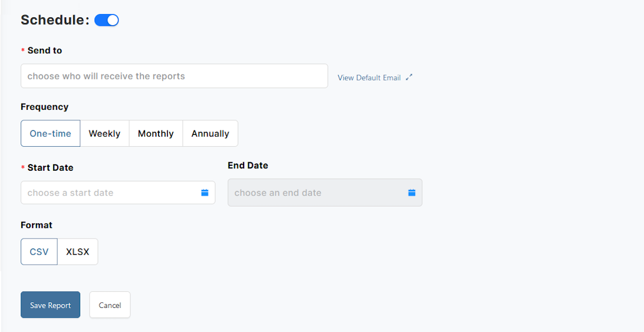Open the calendar icon in the Start Date field
Image resolution: width=644 pixels, height=332 pixels.
(x=206, y=192)
